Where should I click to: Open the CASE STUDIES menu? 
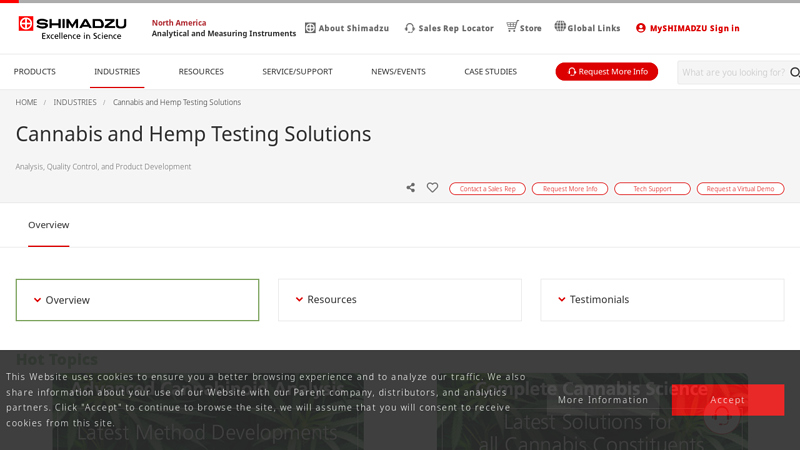coord(490,71)
